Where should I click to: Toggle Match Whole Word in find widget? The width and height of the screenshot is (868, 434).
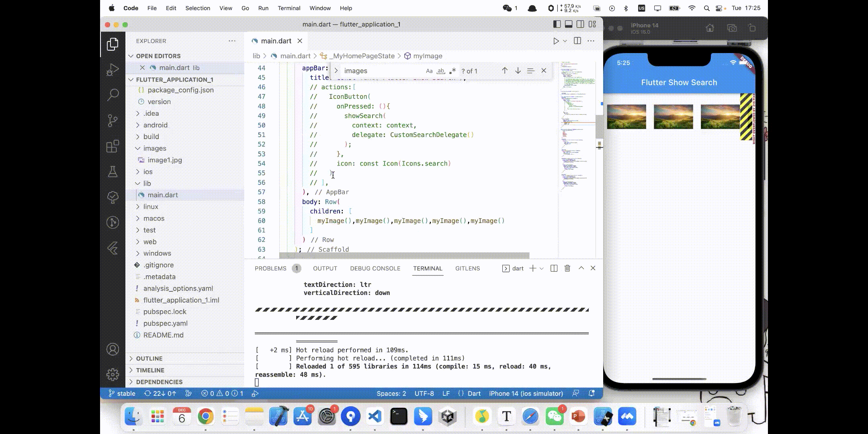441,71
